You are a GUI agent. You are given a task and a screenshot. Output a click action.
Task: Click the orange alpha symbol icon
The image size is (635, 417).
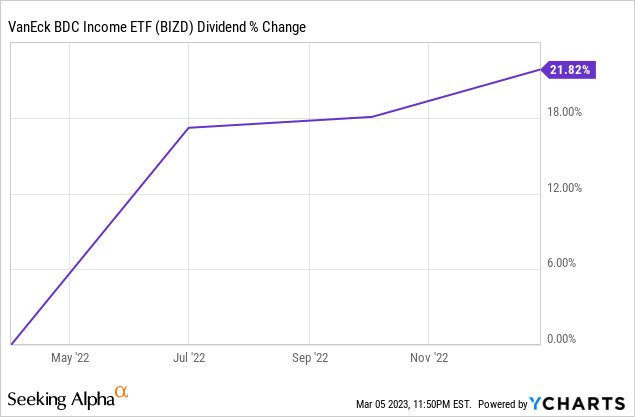[122, 391]
